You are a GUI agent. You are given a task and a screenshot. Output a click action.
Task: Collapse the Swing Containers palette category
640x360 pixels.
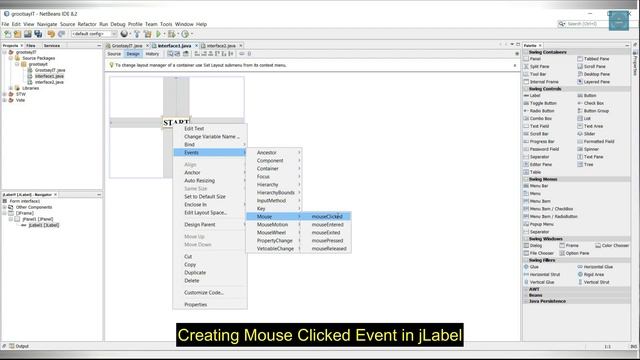point(526,52)
